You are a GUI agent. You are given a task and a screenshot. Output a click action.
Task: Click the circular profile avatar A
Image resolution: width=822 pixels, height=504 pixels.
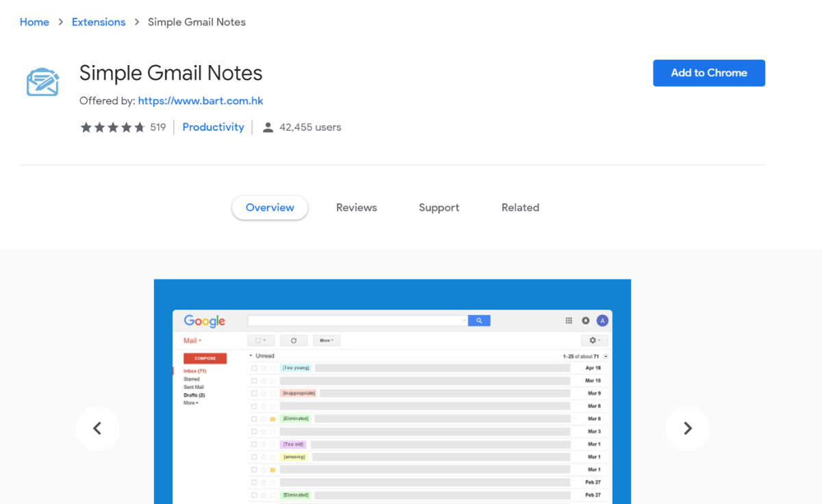[602, 320]
